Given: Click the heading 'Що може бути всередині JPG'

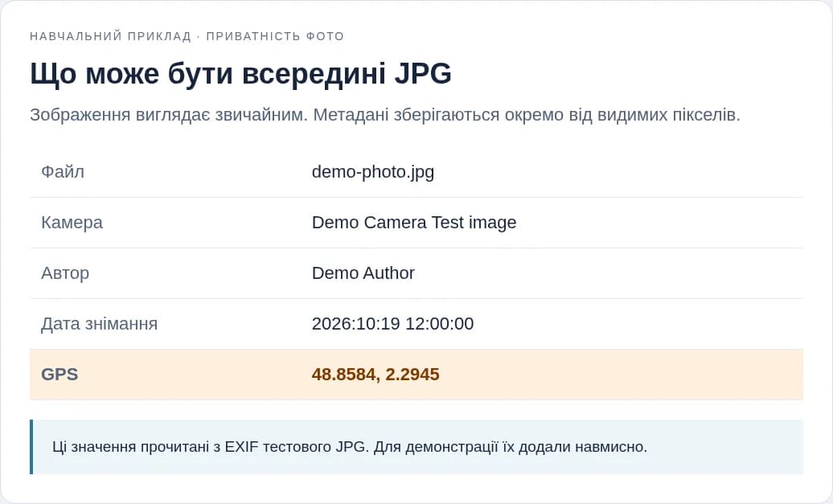Looking at the screenshot, I should tap(240, 73).
